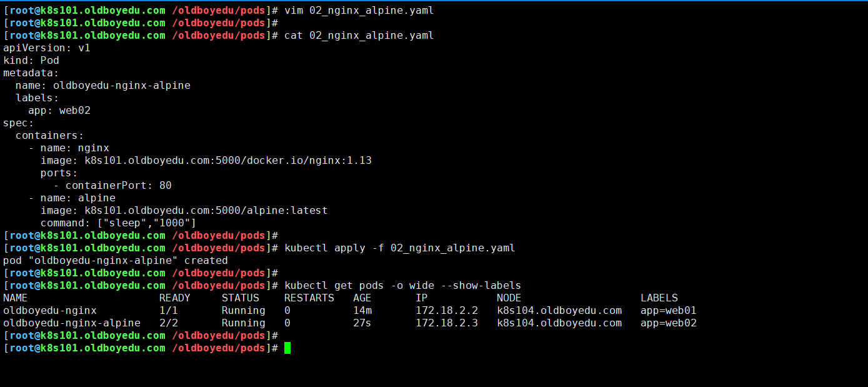Click the vim 02_nginx_alpine.yaml command
868x387 pixels.
point(359,11)
